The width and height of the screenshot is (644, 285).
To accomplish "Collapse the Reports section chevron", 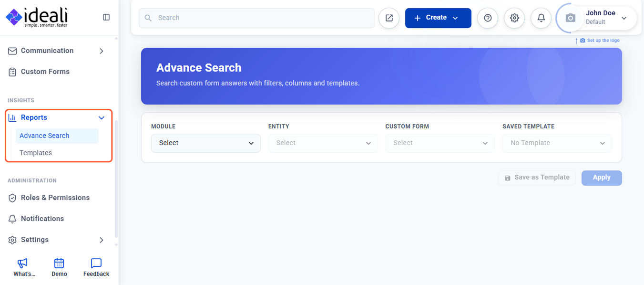I will (102, 117).
